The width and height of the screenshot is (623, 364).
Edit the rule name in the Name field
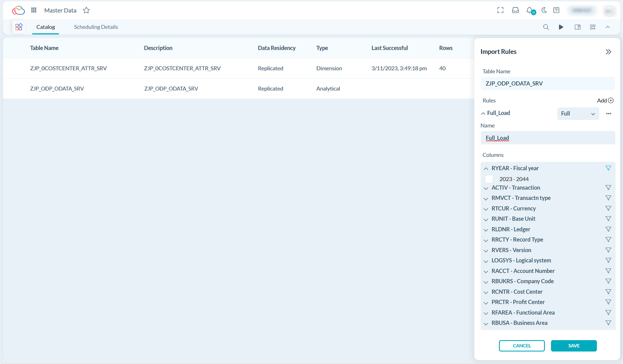[547, 138]
